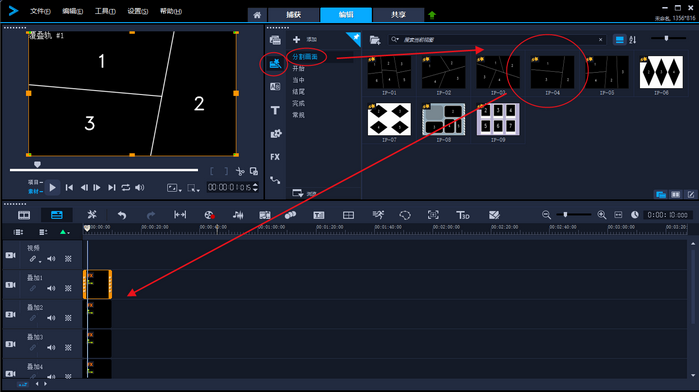Open the Sound Mixer
Screen dimensions: 699x392
pyautogui.click(x=238, y=215)
